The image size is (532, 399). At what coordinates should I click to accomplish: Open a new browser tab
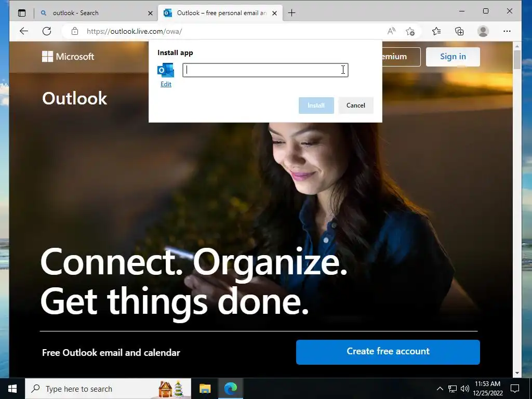pos(291,13)
